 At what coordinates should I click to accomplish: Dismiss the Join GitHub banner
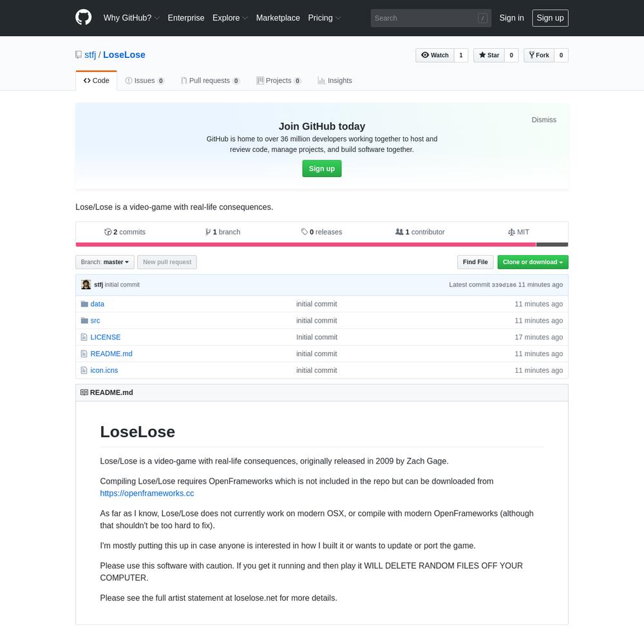click(544, 120)
